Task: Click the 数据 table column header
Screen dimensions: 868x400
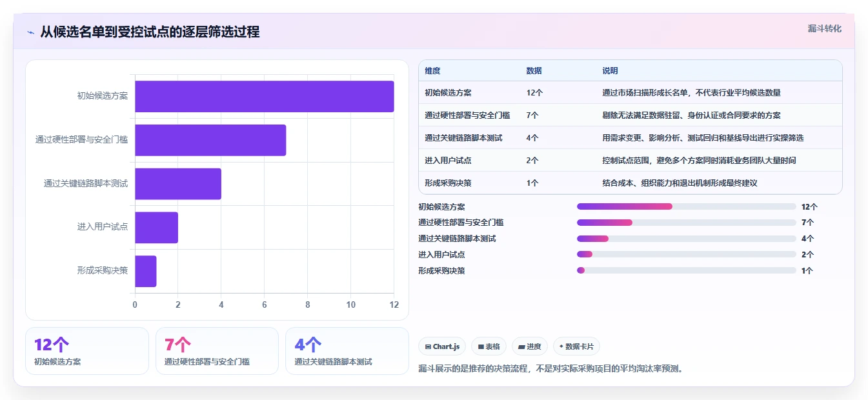Action: pos(534,71)
